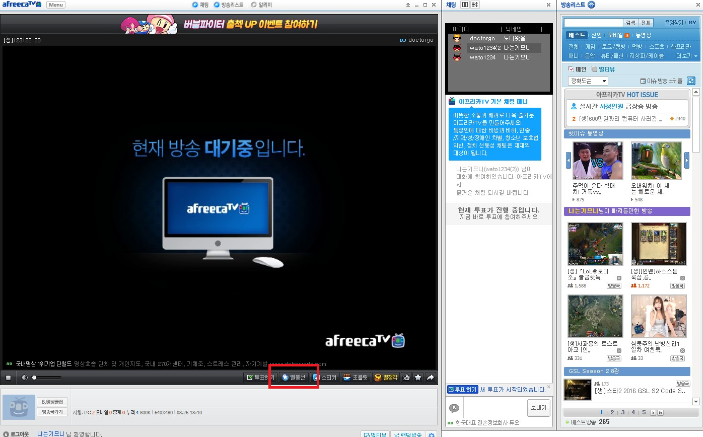
Task: Click the broadcast list scrollbar down arrow
Action: 696,402
